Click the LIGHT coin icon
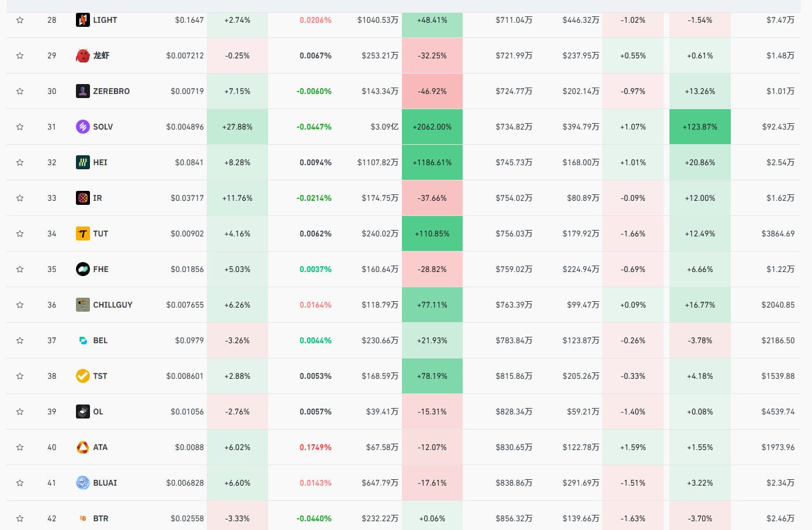Screen dimensions: 812x530 [x=83, y=20]
